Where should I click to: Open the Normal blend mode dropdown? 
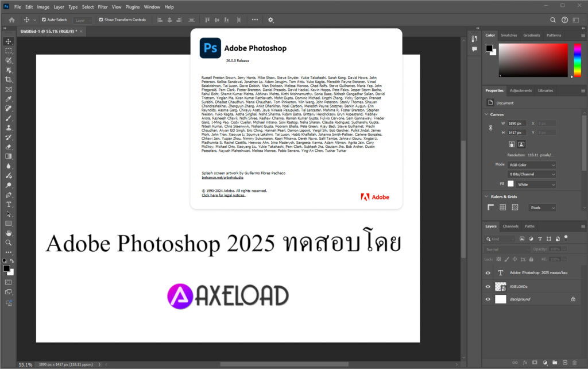[506, 249]
